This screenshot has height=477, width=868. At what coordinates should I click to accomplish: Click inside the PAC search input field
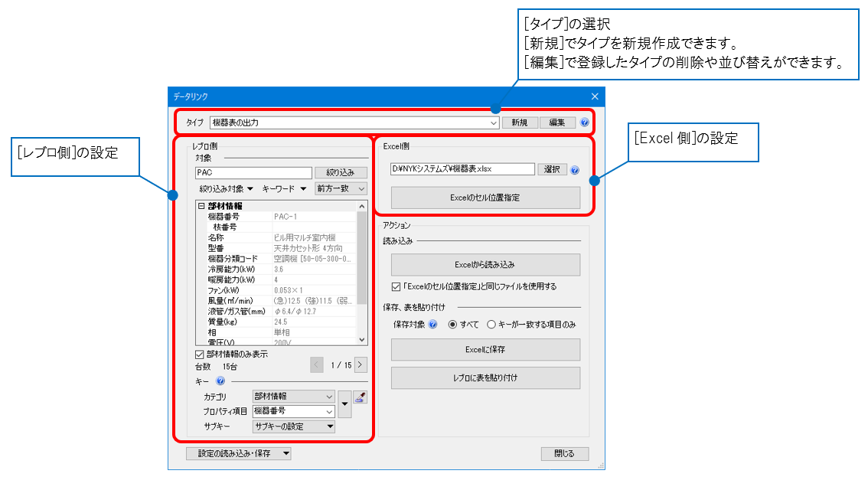[253, 172]
